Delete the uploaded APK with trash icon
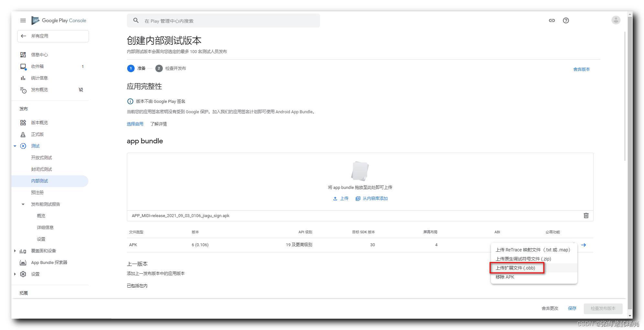 click(586, 215)
